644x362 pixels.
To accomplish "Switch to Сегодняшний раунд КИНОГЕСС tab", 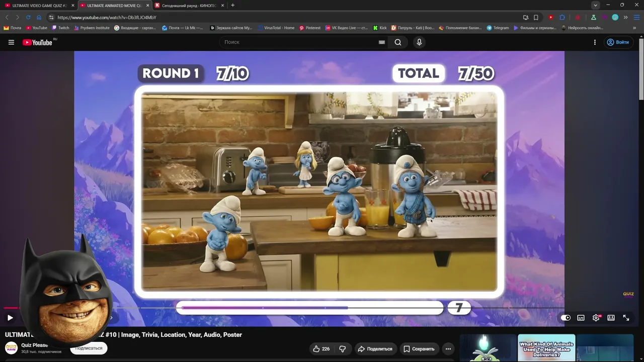I will (189, 6).
